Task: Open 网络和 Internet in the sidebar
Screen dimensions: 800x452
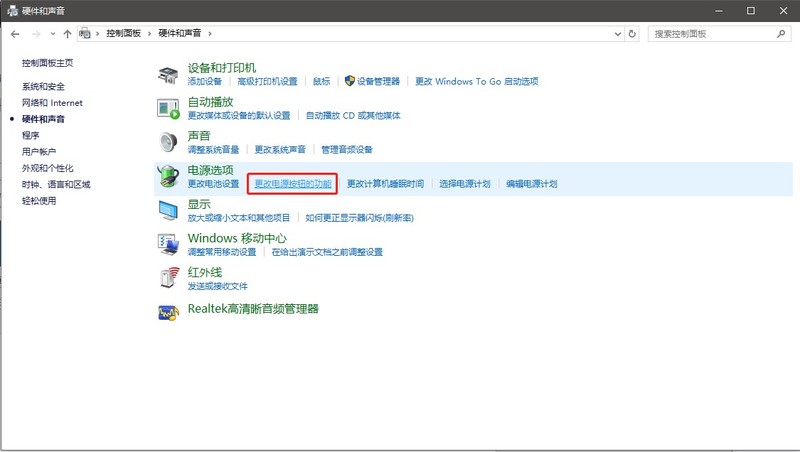Action: [52, 103]
